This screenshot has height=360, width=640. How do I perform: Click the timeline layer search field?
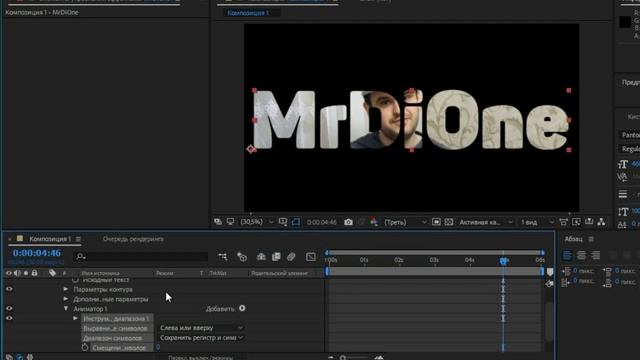click(x=141, y=256)
